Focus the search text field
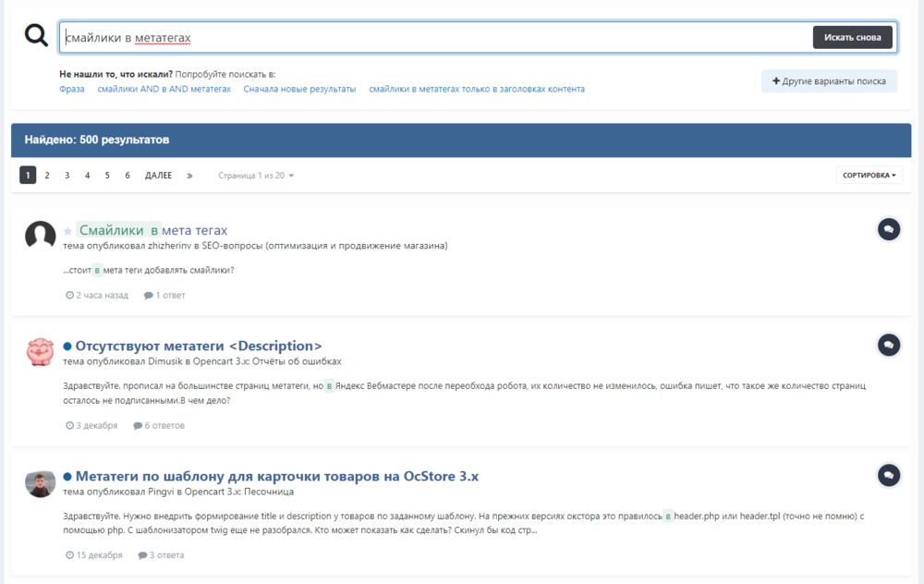The image size is (924, 584). tap(434, 38)
